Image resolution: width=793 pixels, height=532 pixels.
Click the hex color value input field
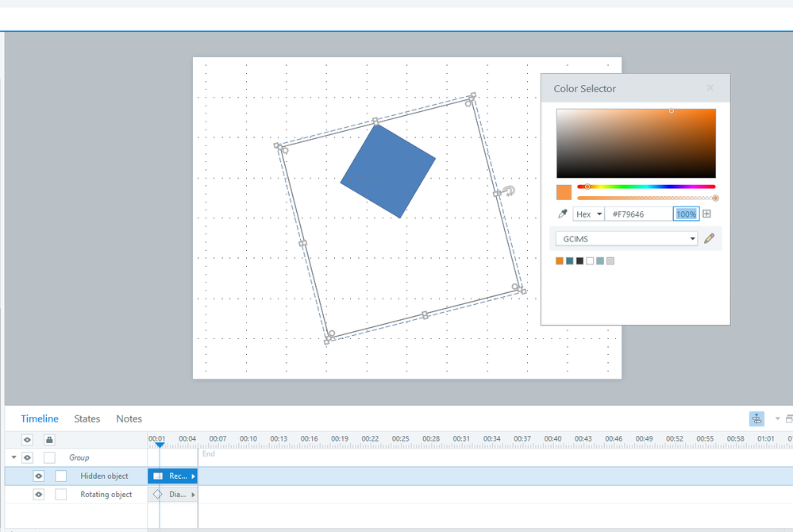[x=639, y=214]
